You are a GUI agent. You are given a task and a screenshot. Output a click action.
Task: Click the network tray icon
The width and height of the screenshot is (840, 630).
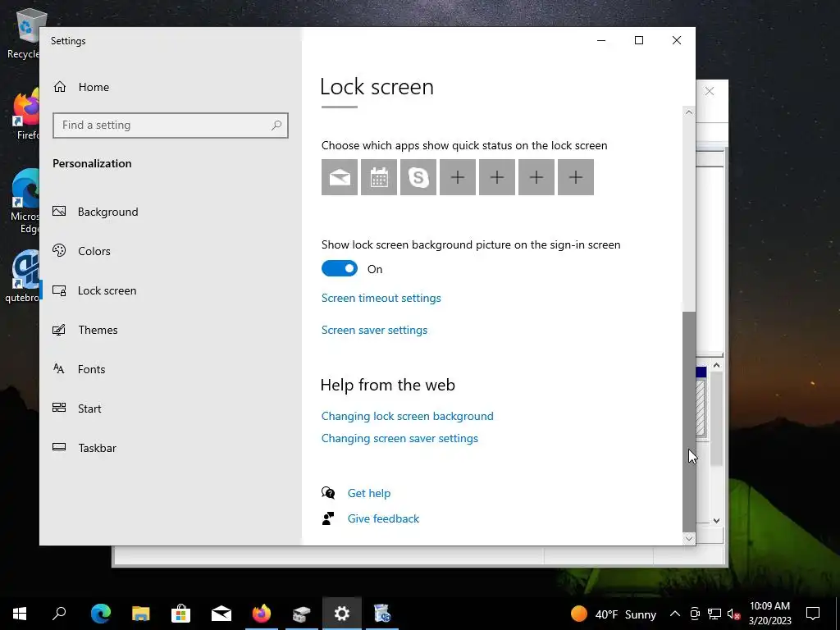coord(714,614)
